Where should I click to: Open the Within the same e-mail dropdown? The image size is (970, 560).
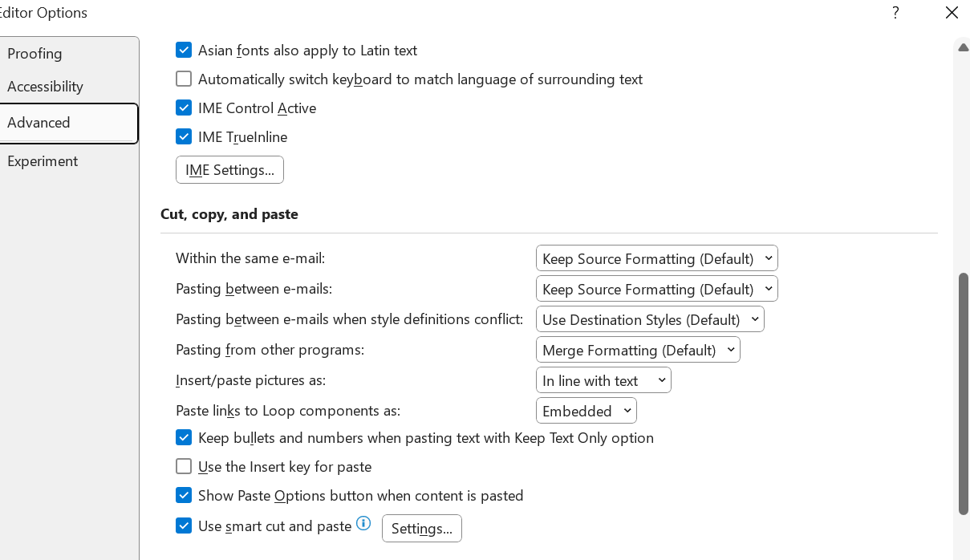656,258
